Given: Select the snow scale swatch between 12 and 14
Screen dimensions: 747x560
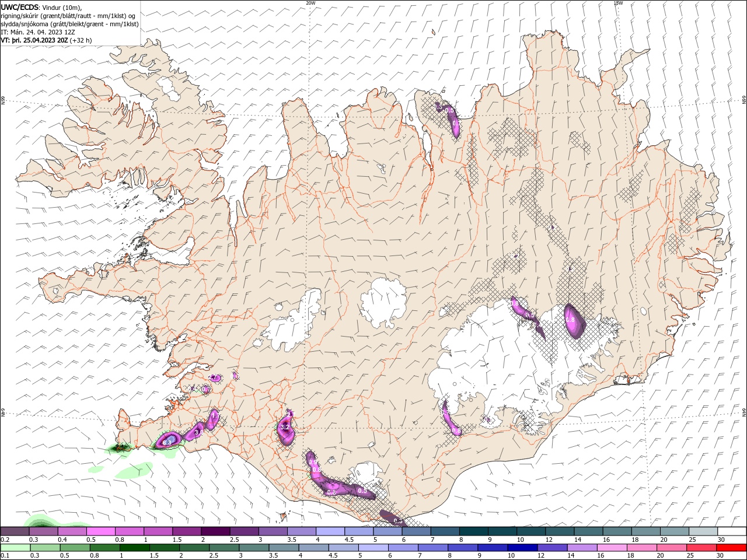Looking at the screenshot, I should tap(560, 531).
